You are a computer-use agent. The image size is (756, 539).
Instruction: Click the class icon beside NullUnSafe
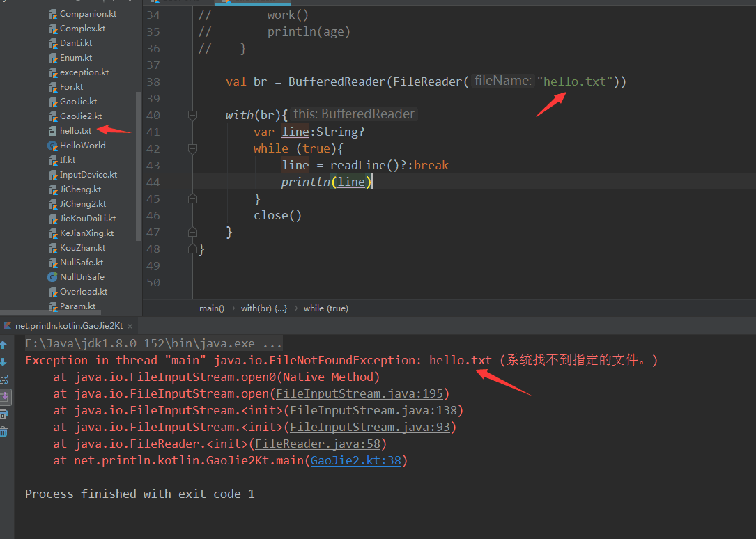(x=52, y=277)
